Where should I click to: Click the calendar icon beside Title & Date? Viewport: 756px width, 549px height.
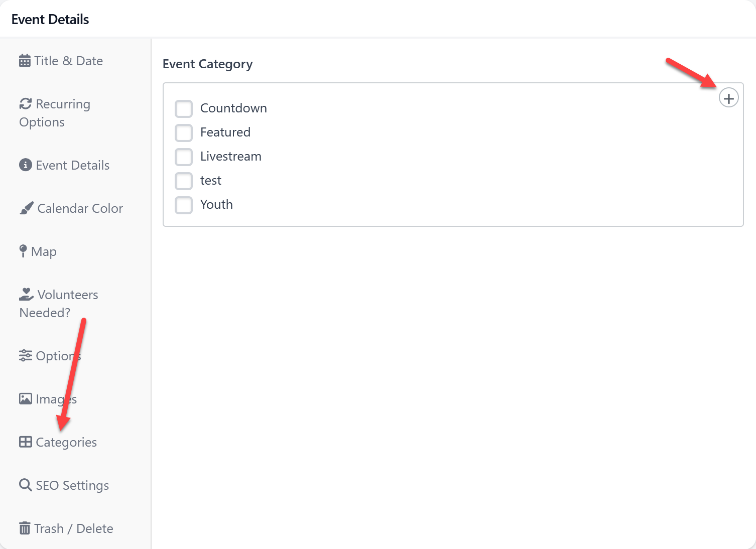click(25, 61)
